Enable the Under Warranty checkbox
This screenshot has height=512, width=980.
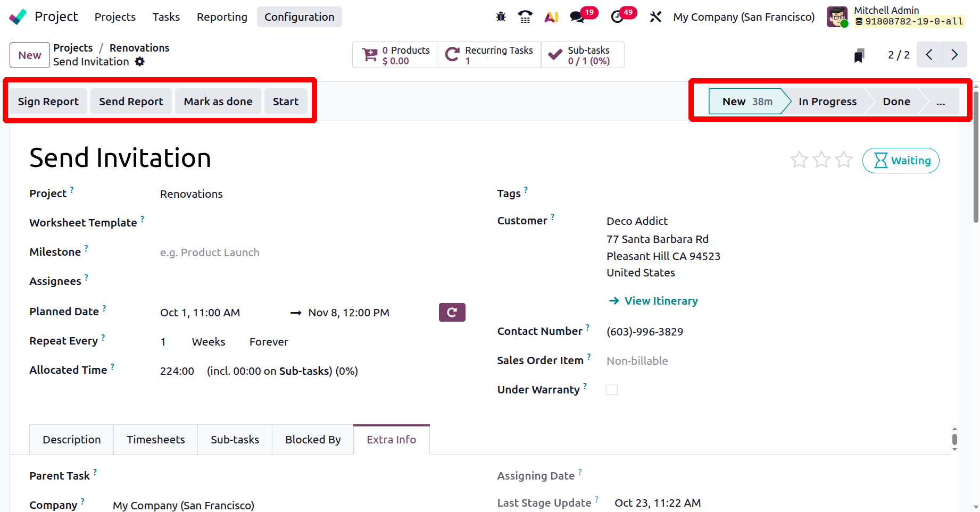pos(612,390)
